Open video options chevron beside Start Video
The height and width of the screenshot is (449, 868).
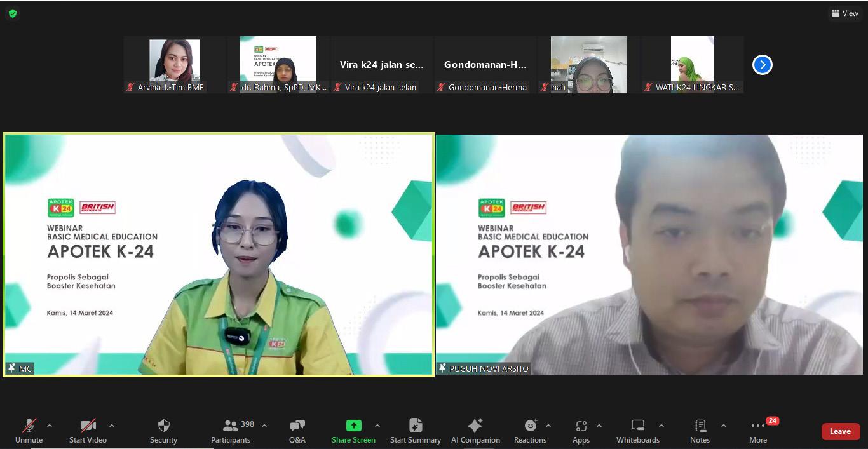[112, 426]
